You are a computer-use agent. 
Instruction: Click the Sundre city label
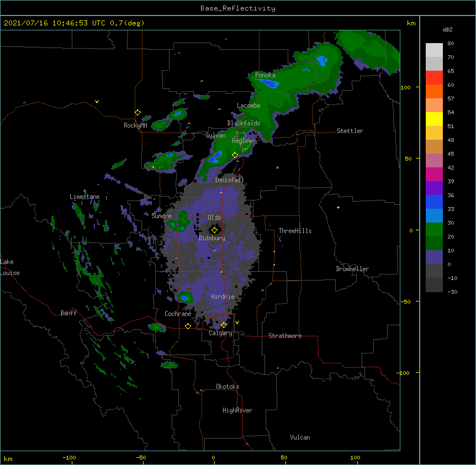[x=161, y=216]
